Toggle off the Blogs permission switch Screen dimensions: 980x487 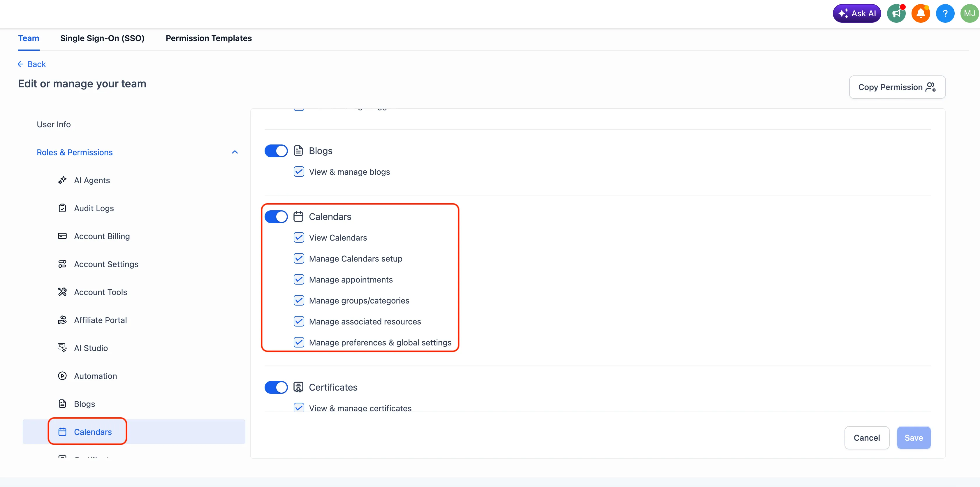click(x=276, y=151)
